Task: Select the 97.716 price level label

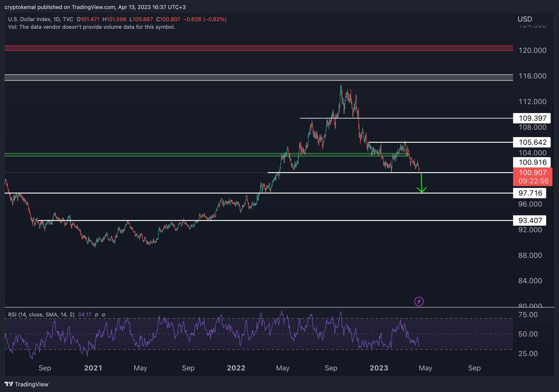Action: click(530, 193)
